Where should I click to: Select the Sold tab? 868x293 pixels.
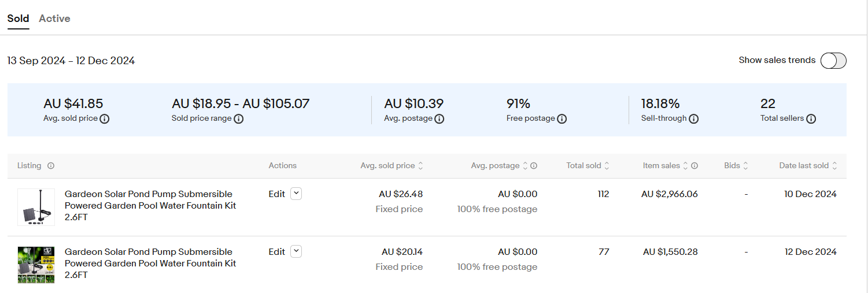coord(18,18)
